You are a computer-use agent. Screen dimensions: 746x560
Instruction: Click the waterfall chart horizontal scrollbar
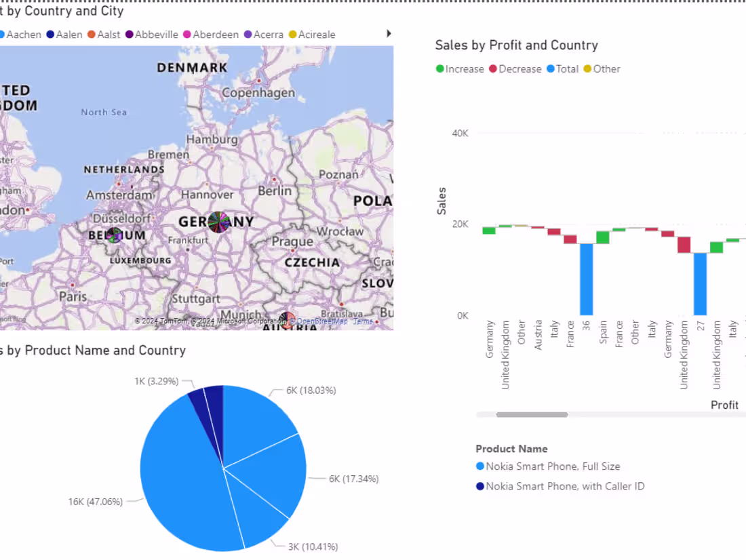coord(532,414)
